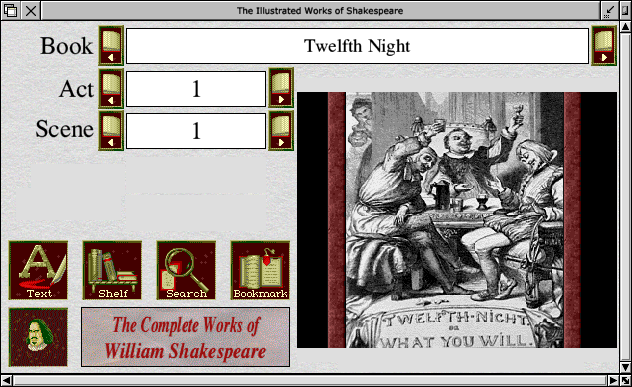Click The Complete Works of William Shakespeare banner
The image size is (632, 387).
(x=185, y=337)
